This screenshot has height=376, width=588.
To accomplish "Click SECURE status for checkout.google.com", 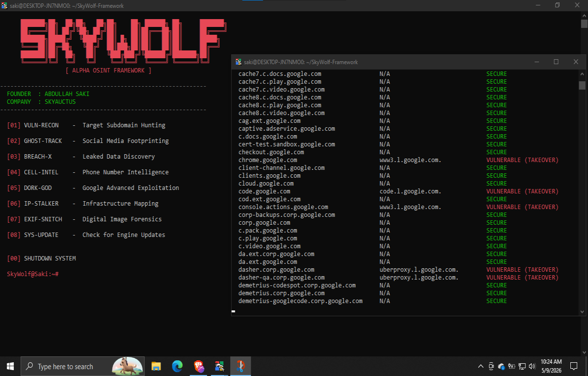I will 496,152.
